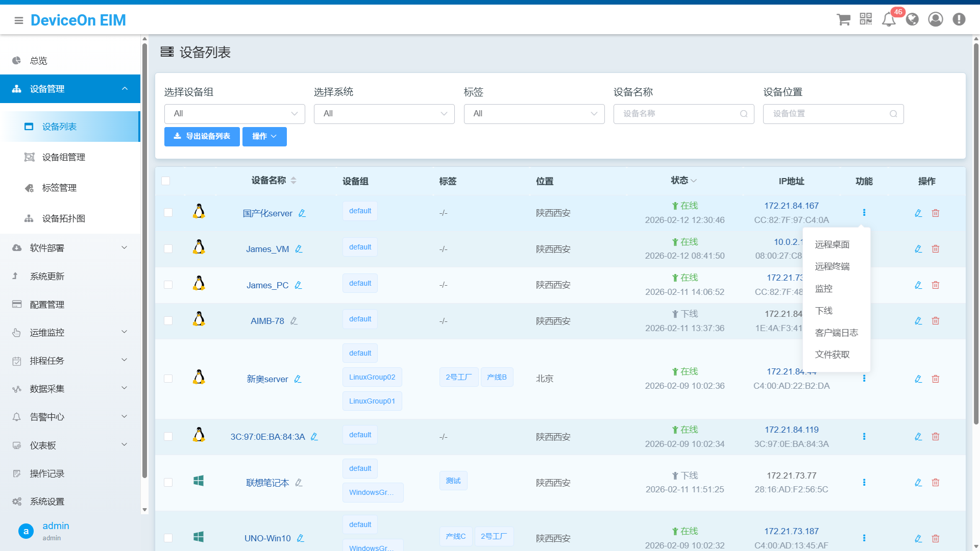Open the 选择设备组 dropdown
Screen dimensions: 980x551
coord(234,114)
